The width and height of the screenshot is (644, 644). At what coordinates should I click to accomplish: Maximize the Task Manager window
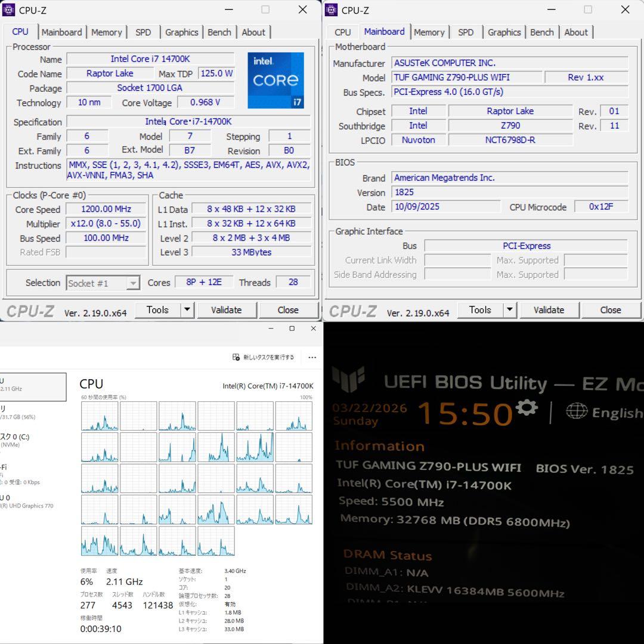pos(292,329)
